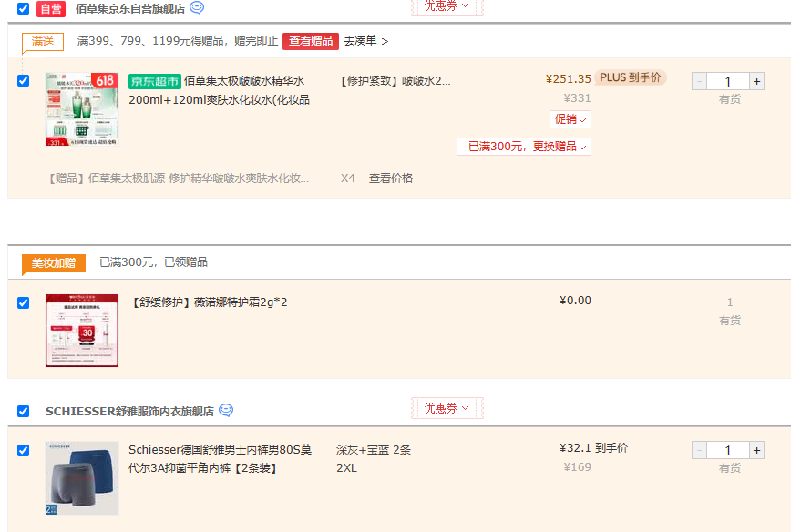The width and height of the screenshot is (791, 532).
Task: Uncheck the 佰草集太极啵啵水精华水 item checkbox
Action: (23, 81)
